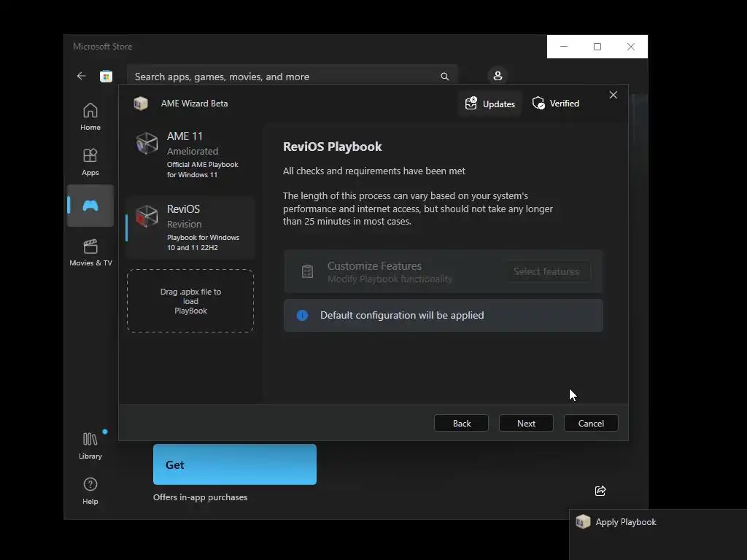
Task: Click the blue info icon
Action: point(302,315)
